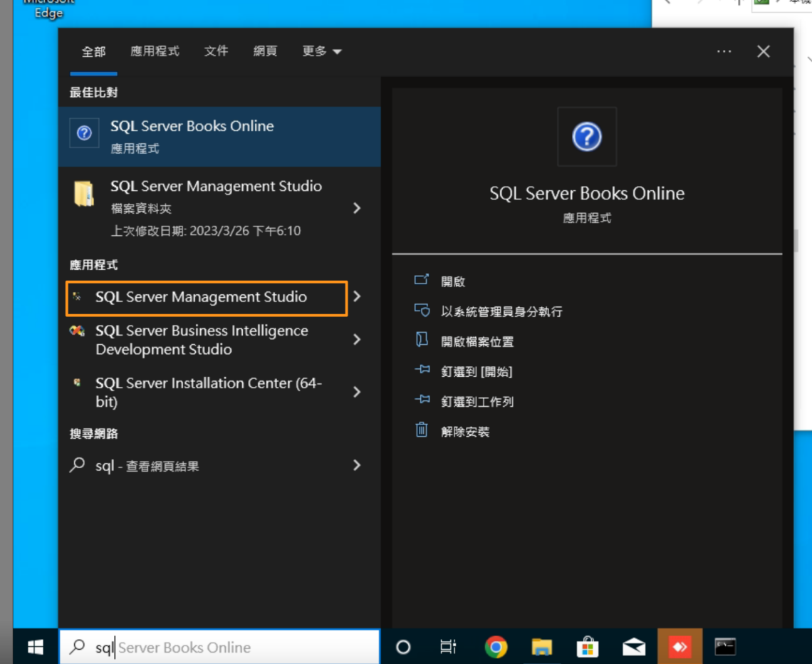The image size is (812, 664).
Task: Open Google Chrome from the taskbar
Action: pyautogui.click(x=496, y=646)
